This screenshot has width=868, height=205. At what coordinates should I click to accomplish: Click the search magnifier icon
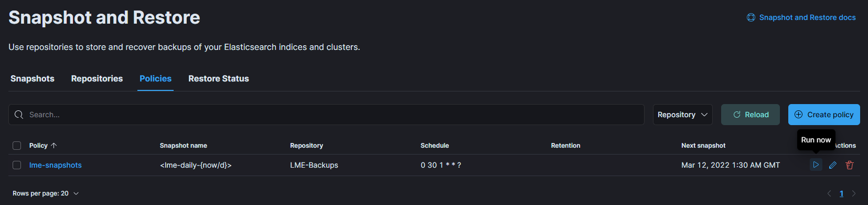coord(19,115)
